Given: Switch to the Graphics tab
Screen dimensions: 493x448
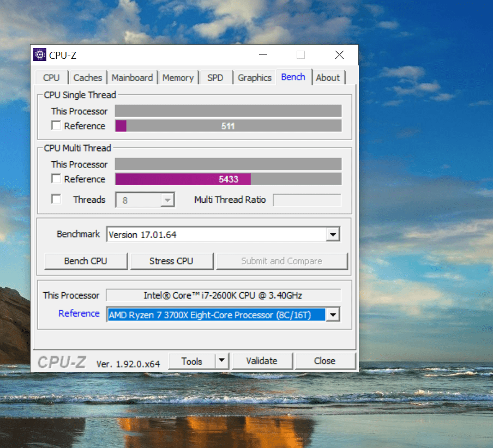Looking at the screenshot, I should tap(255, 77).
